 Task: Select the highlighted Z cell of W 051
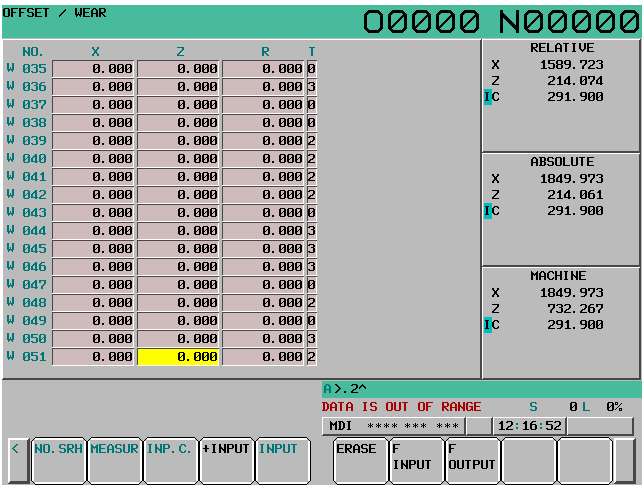[x=178, y=357]
